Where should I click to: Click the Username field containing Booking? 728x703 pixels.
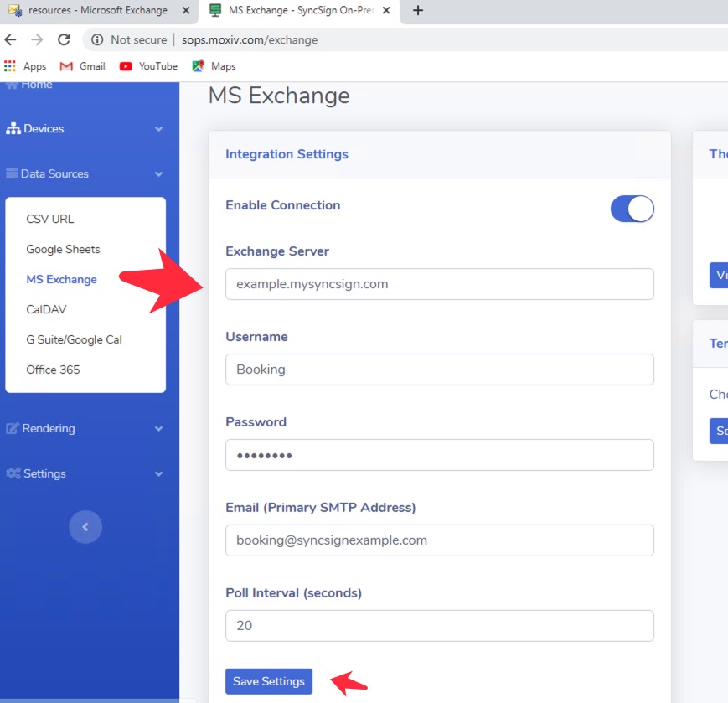(x=439, y=370)
